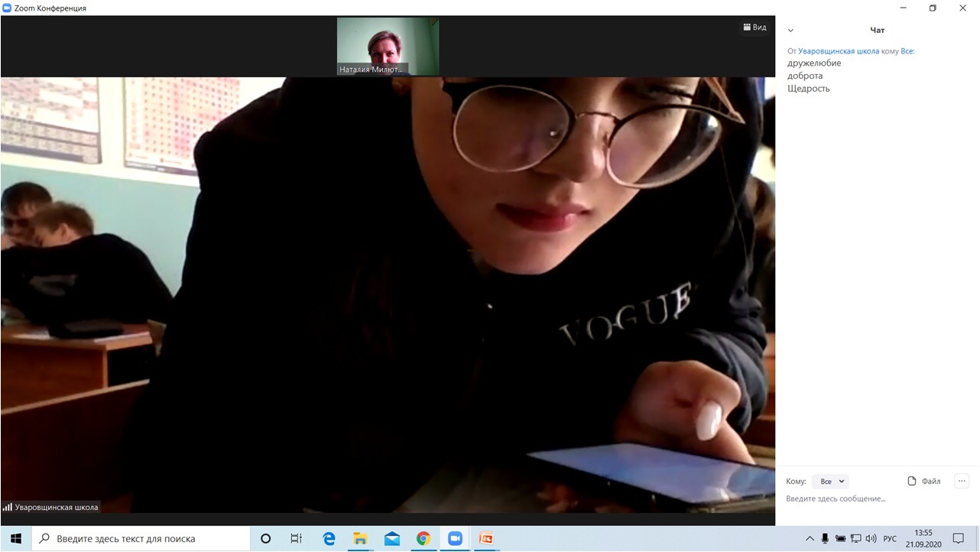Attach a file with the Файл button

[x=924, y=482]
